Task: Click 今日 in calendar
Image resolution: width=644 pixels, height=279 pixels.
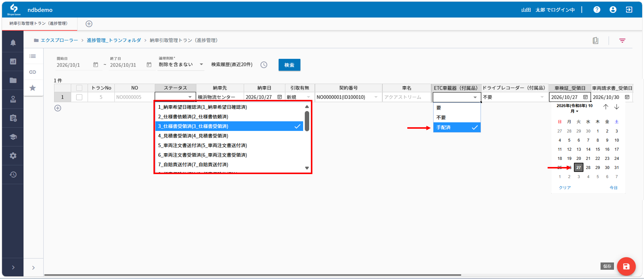Action: (x=613, y=187)
